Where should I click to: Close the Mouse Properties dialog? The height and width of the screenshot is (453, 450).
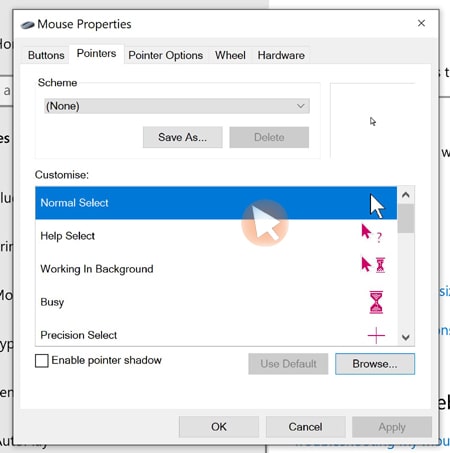pos(421,23)
